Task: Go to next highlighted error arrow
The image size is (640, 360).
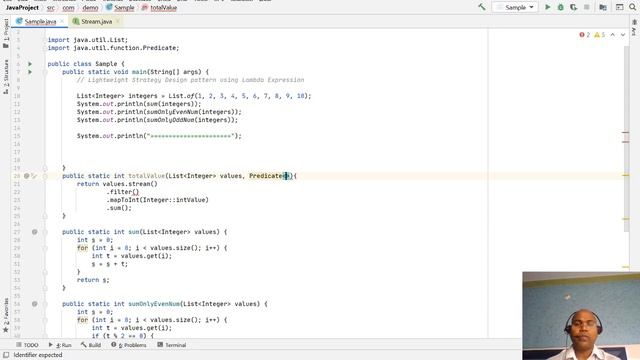Action: [x=623, y=35]
